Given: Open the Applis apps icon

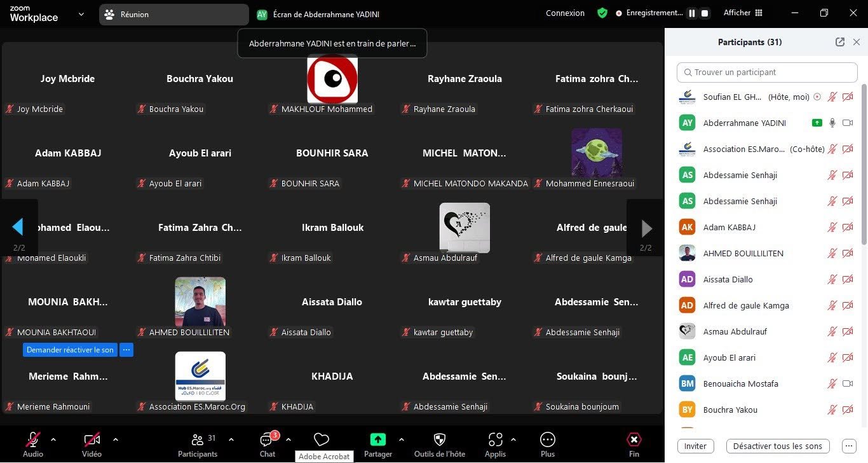Looking at the screenshot, I should [x=495, y=439].
